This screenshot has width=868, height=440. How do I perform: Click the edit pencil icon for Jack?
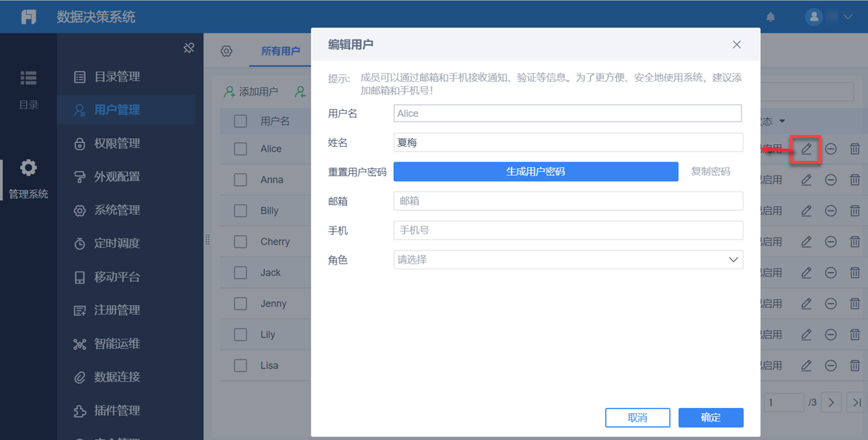coord(807,272)
